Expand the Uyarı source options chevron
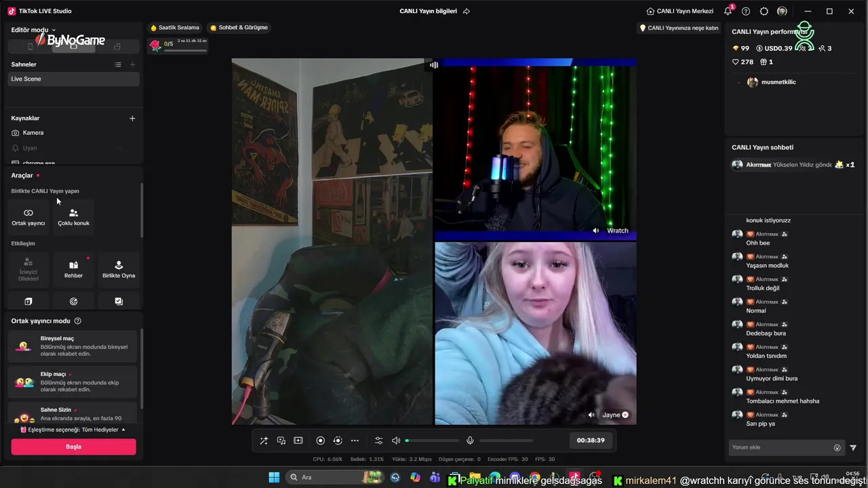 (x=119, y=148)
